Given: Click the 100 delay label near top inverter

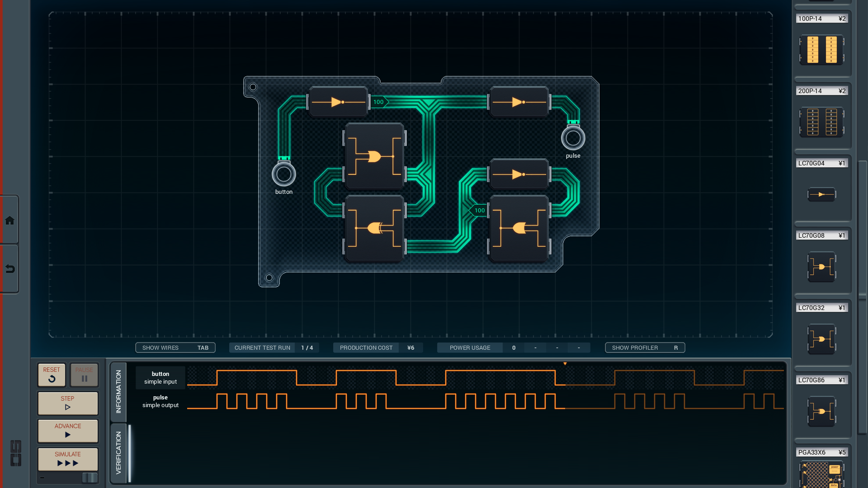Looking at the screenshot, I should [x=379, y=102].
